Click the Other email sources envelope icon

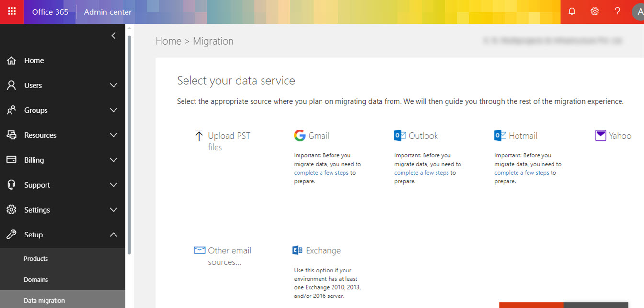click(x=199, y=250)
